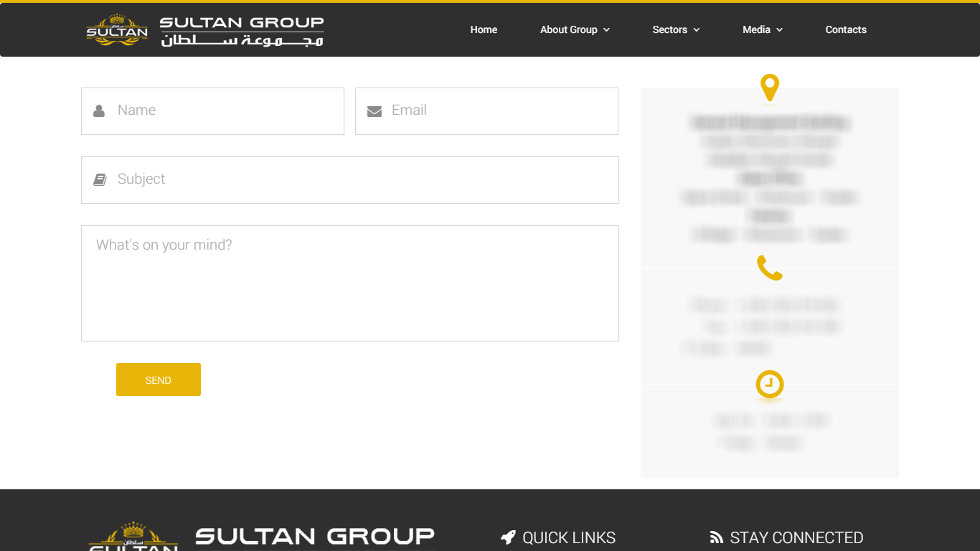Viewport: 980px width, 551px height.
Task: Click the envelope icon in Email field
Action: 374,111
